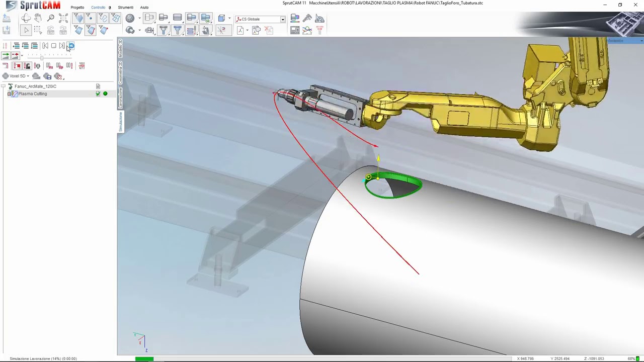The width and height of the screenshot is (644, 362).
Task: Expand the Plasma Cutting tree node
Action: pos(9,94)
